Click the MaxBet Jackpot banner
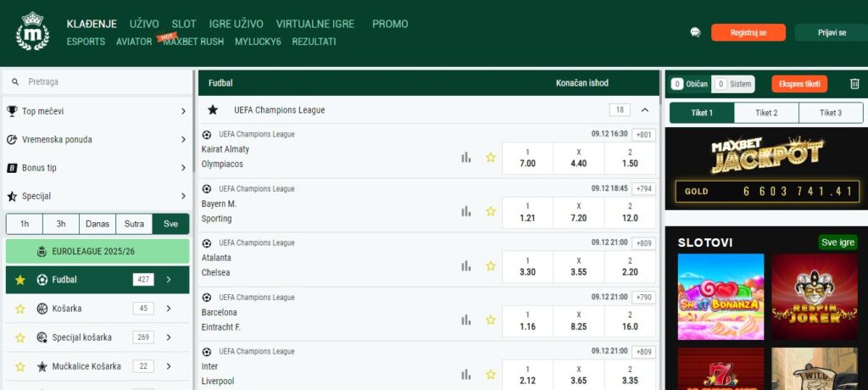Viewport: 868px width, 390px height. [x=766, y=169]
